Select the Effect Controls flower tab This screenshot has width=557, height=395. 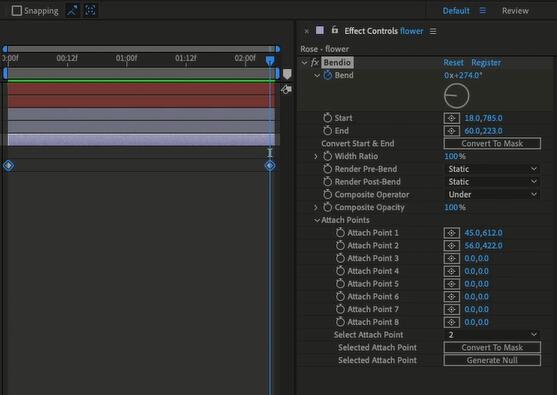[384, 31]
